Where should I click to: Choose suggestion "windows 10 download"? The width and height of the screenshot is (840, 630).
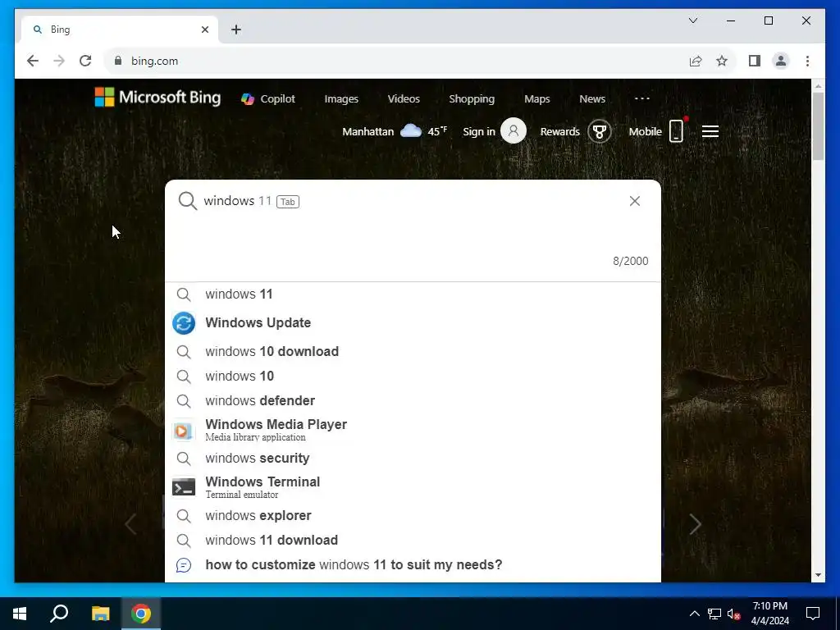tap(413, 351)
